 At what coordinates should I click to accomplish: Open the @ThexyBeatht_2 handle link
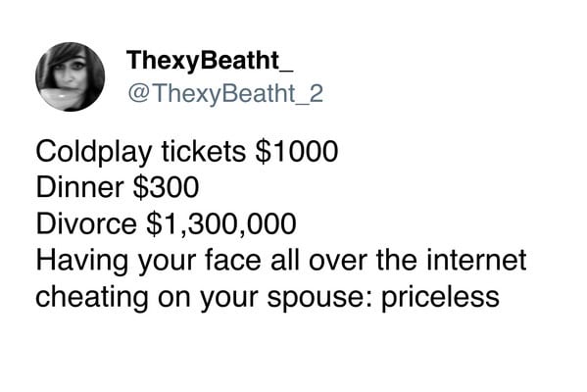coord(225,93)
